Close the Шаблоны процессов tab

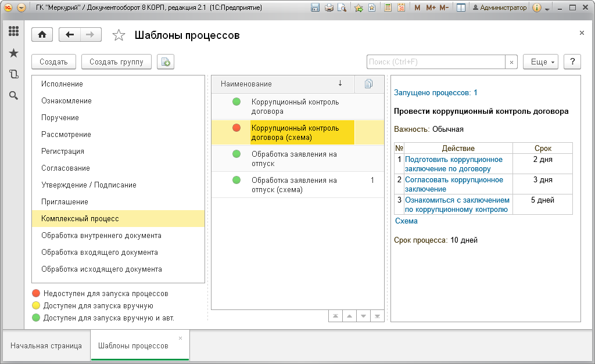[180, 338]
